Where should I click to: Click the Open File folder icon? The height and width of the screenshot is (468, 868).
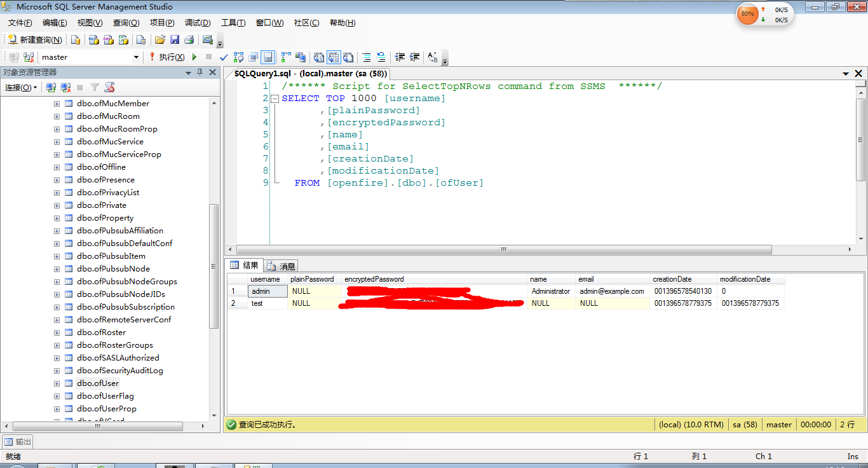pyautogui.click(x=160, y=39)
